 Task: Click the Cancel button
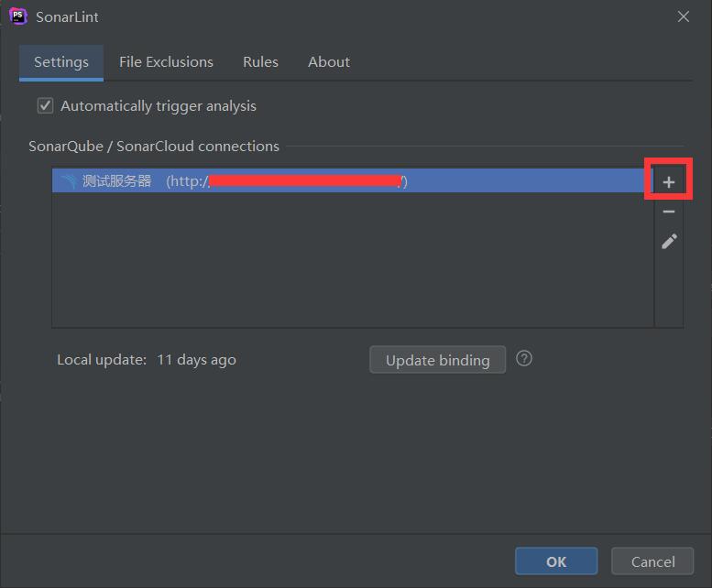tap(652, 561)
